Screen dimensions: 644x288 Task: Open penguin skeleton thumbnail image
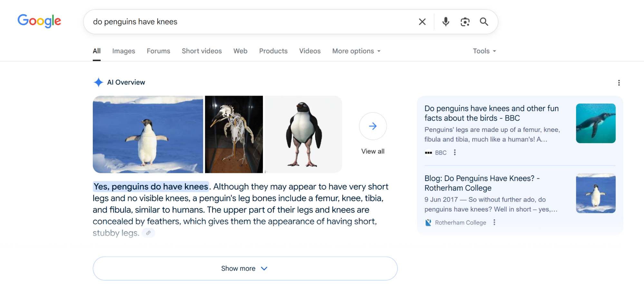tap(234, 134)
